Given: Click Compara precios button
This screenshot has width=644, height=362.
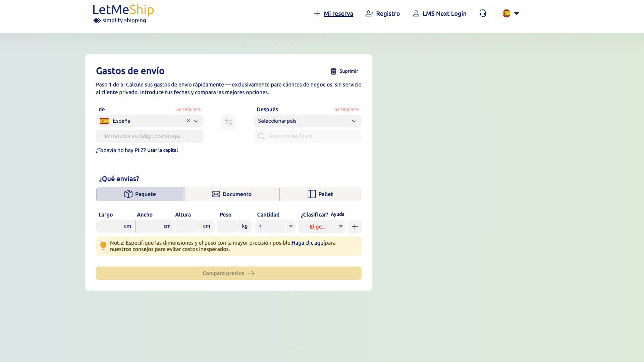Looking at the screenshot, I should [229, 273].
